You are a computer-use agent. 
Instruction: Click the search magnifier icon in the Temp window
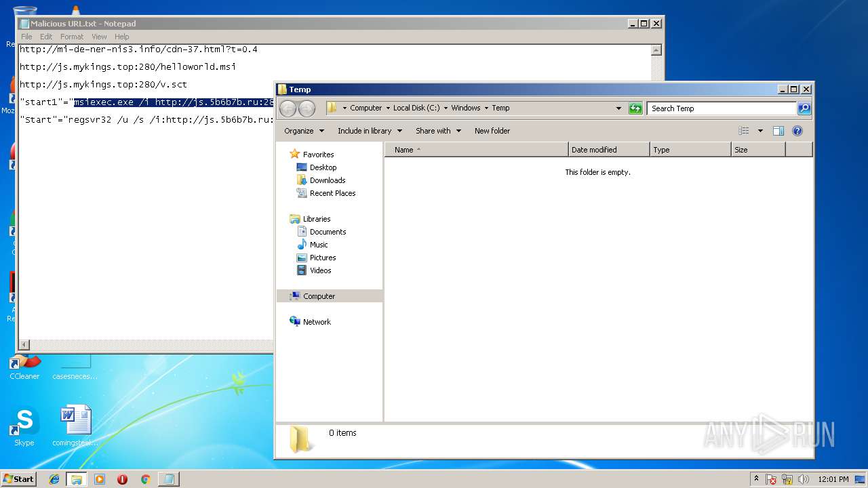[x=804, y=108]
